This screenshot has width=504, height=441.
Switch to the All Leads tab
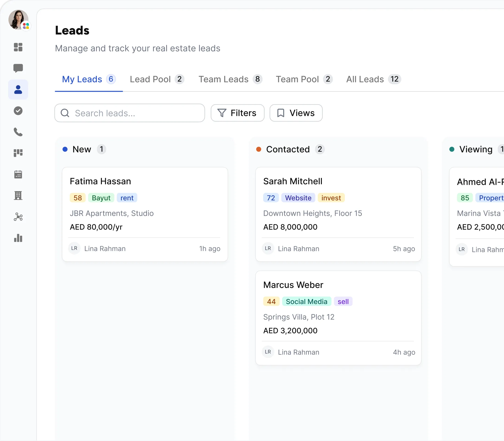374,79
